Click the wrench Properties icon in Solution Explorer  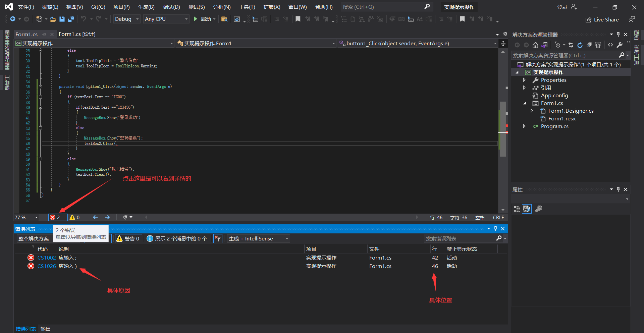pos(620,45)
